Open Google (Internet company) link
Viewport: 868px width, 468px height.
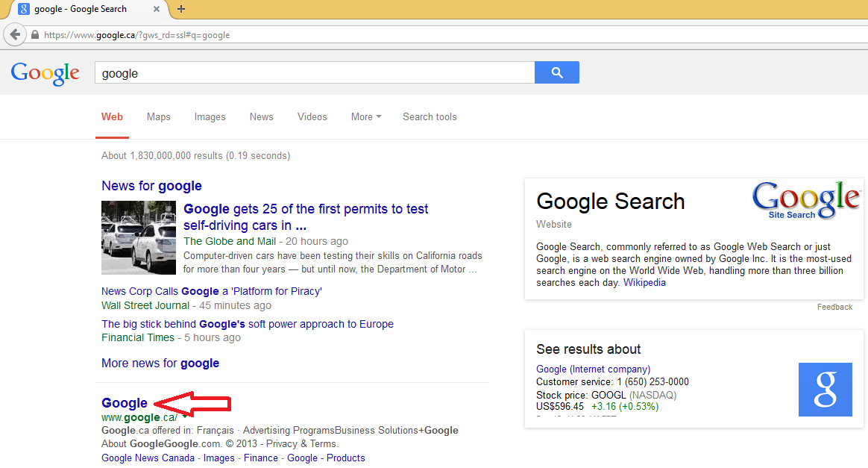[x=594, y=369]
